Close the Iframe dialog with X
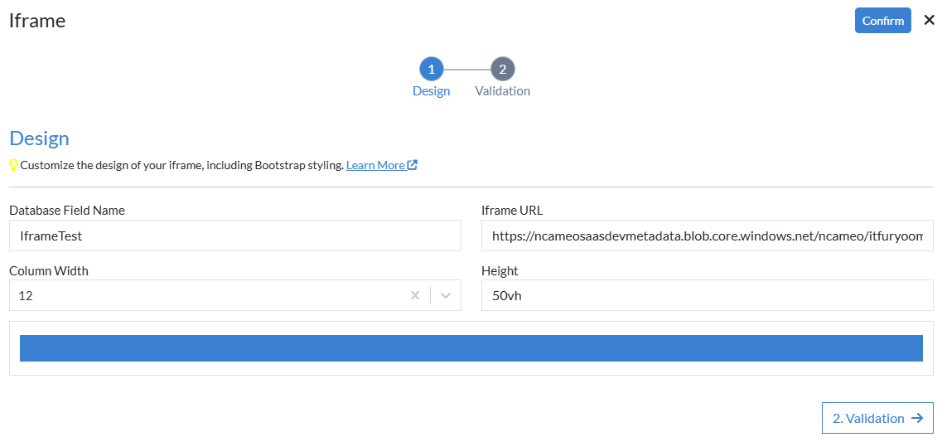The height and width of the screenshot is (442, 942). click(x=929, y=20)
